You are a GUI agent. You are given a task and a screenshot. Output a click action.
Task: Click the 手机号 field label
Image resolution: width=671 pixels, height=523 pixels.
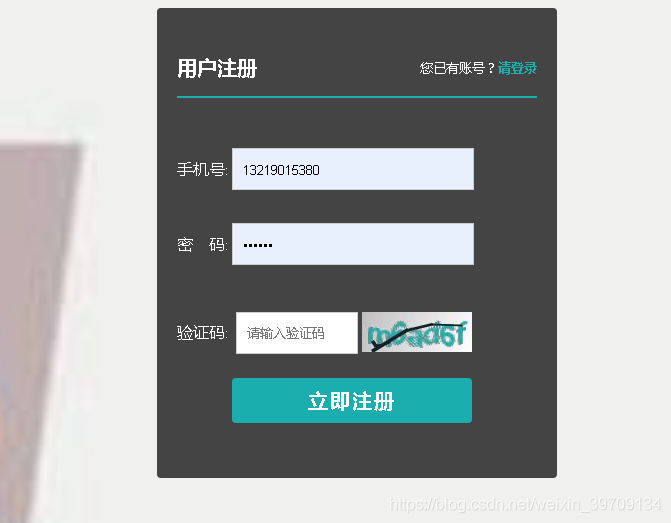(x=202, y=169)
